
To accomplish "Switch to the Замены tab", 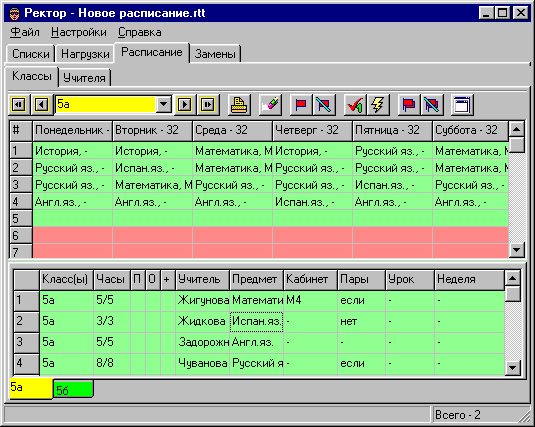I will 215,54.
